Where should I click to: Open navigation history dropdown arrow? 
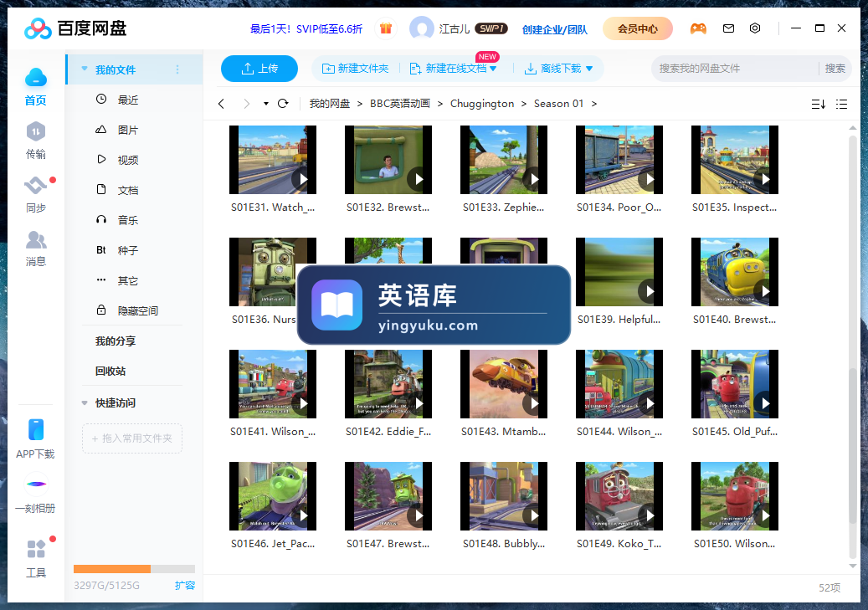pyautogui.click(x=265, y=104)
